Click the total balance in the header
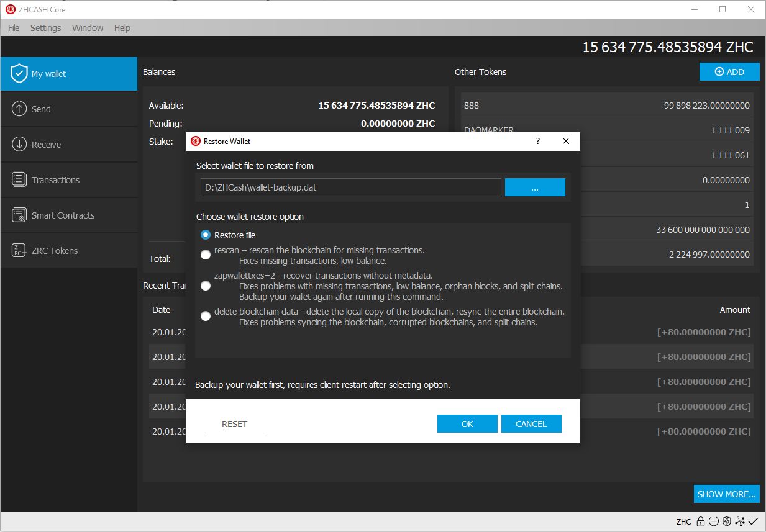Screen dimensions: 766x532 click(x=668, y=47)
